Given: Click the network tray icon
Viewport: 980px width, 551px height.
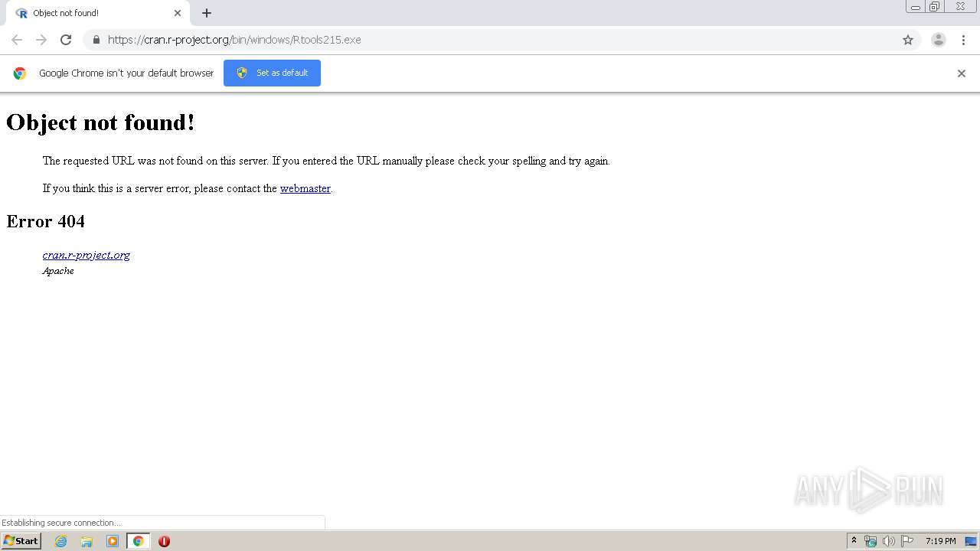Looking at the screenshot, I should [871, 541].
